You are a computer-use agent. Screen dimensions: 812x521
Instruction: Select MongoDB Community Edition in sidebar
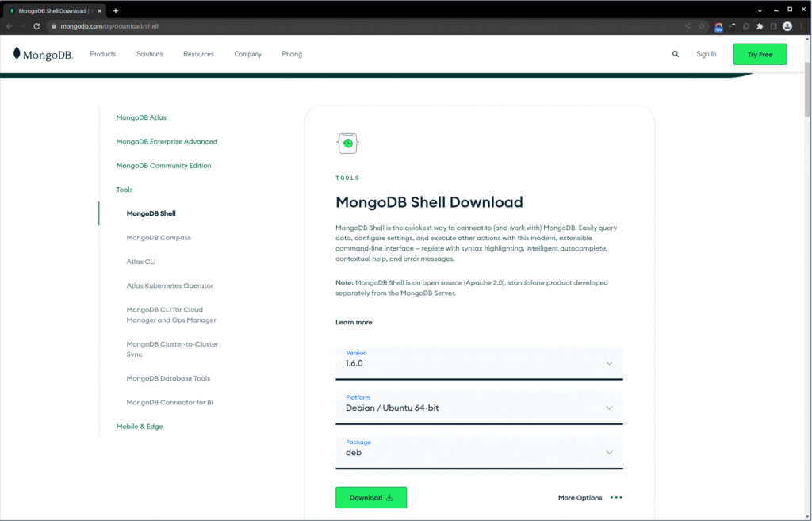point(163,166)
